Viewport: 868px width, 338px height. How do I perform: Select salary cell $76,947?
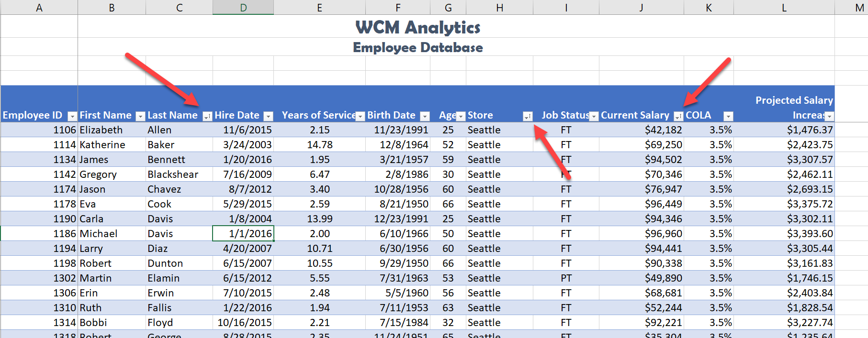click(x=642, y=189)
